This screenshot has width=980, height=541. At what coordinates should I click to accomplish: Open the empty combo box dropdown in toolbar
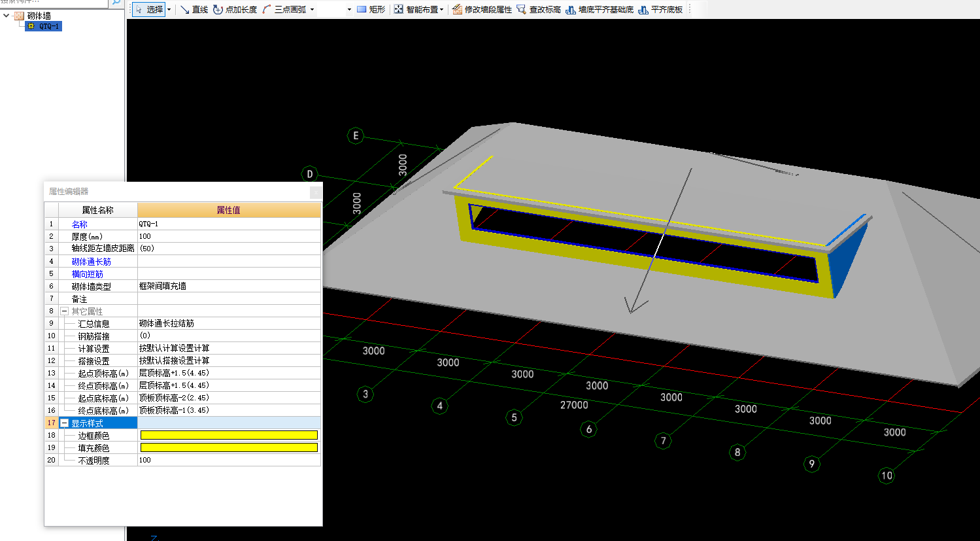click(349, 9)
